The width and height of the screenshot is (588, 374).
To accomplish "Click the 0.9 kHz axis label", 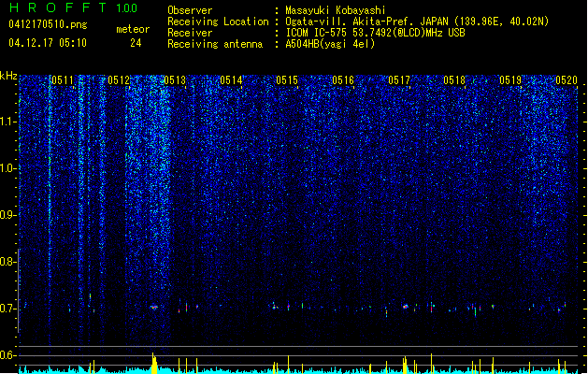I will 7,215.
